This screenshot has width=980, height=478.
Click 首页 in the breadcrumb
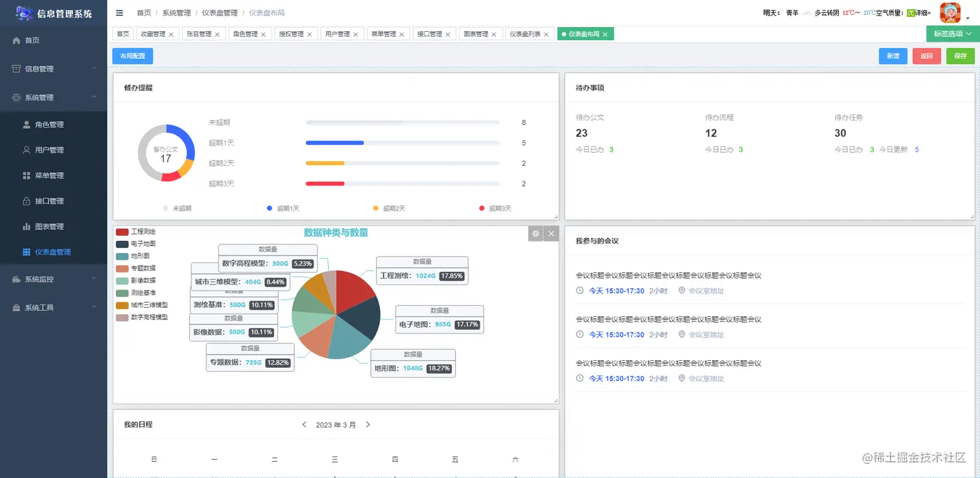coord(144,13)
